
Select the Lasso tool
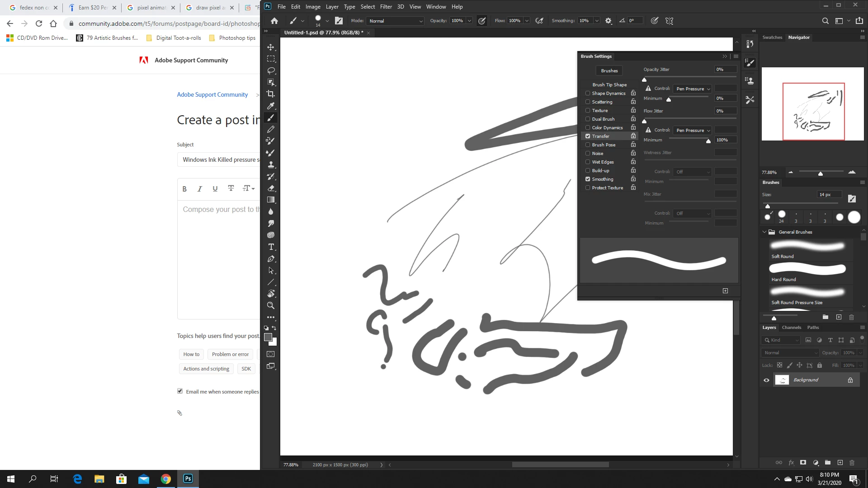click(271, 70)
